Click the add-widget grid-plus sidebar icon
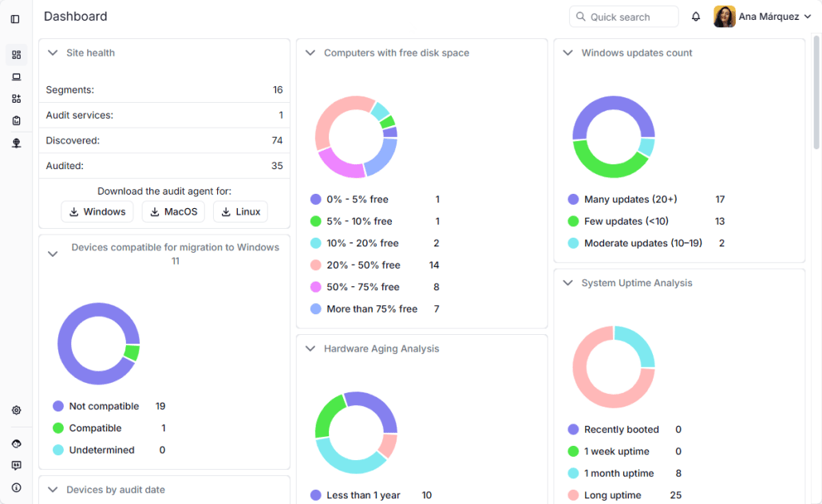The width and height of the screenshot is (822, 504). 16,99
